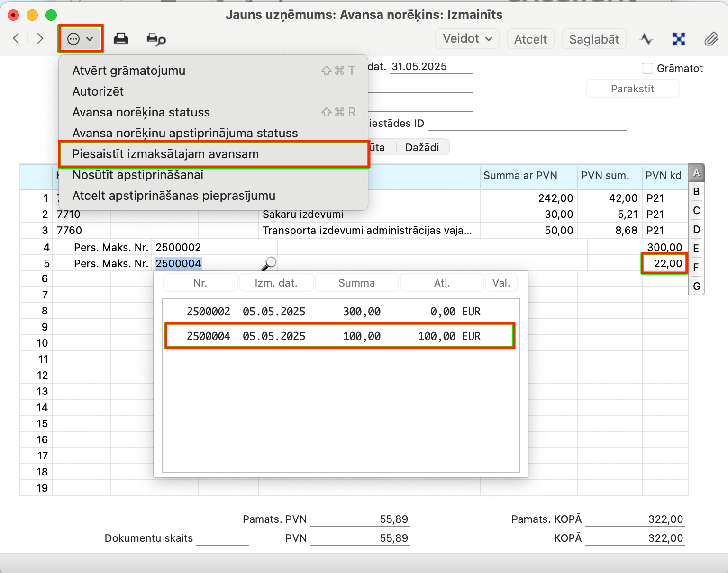Click the next record arrow
728x573 pixels.
click(40, 38)
